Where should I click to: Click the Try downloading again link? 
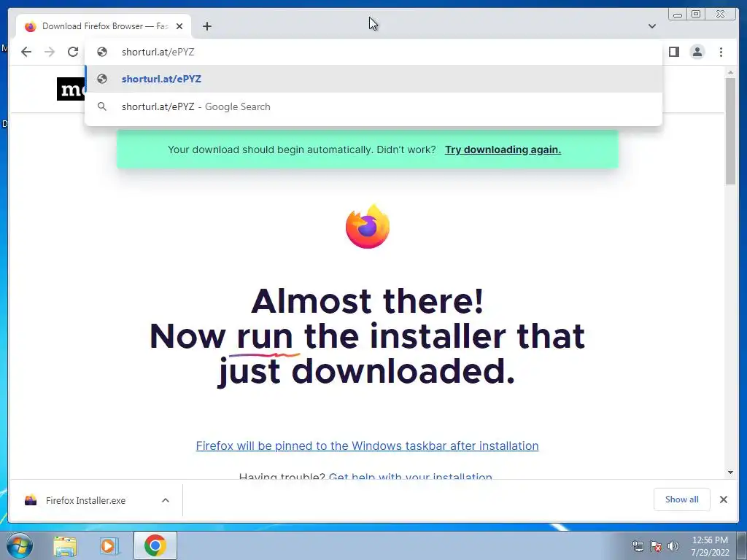(x=503, y=149)
